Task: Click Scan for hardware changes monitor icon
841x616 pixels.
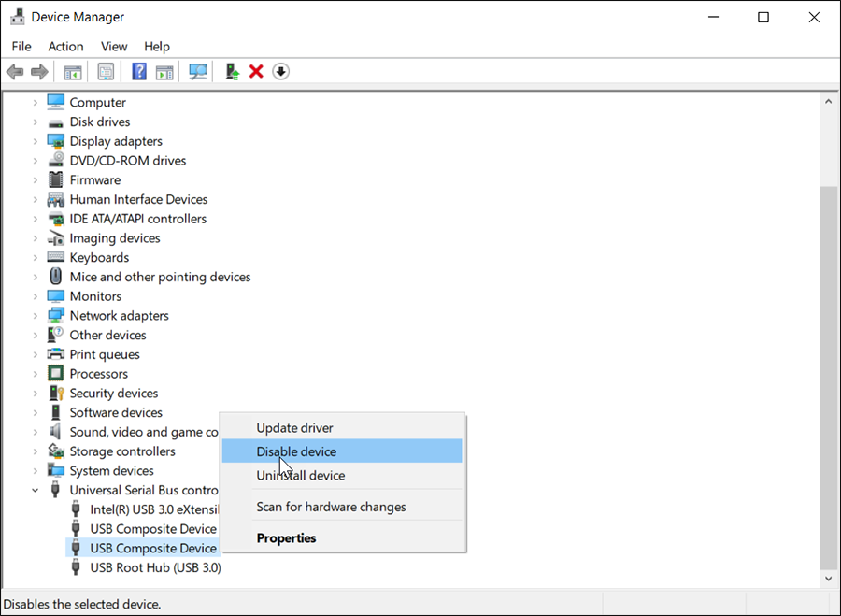Action: click(x=198, y=71)
